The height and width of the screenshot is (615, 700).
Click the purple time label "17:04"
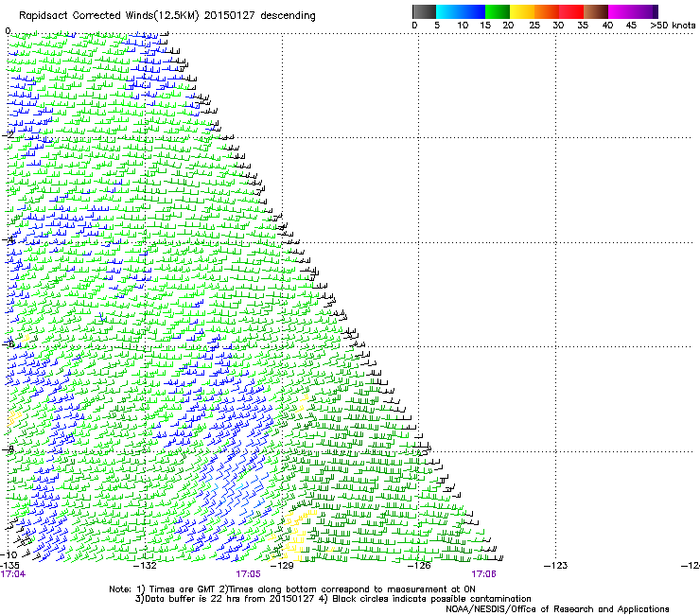(x=13, y=574)
